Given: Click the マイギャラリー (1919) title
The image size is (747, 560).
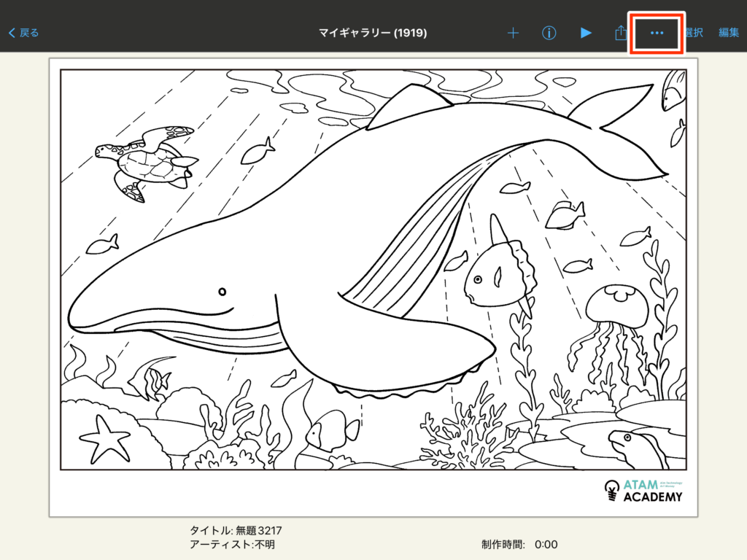Looking at the screenshot, I should point(373,33).
